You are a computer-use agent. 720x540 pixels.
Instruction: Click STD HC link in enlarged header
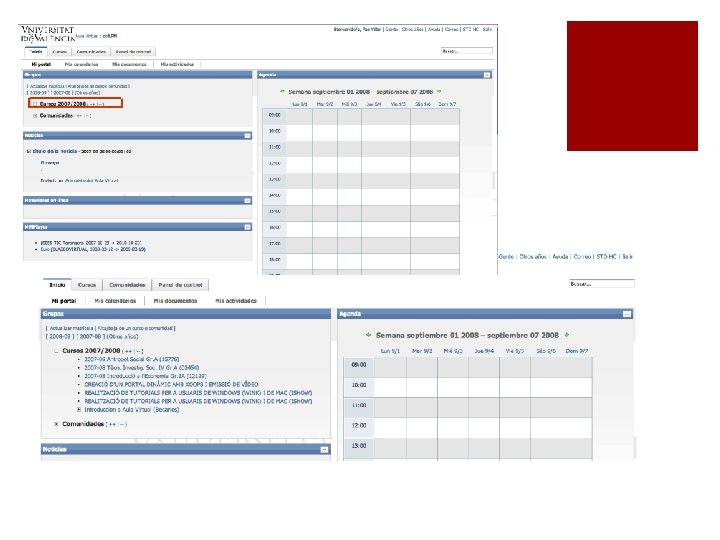coord(606,257)
